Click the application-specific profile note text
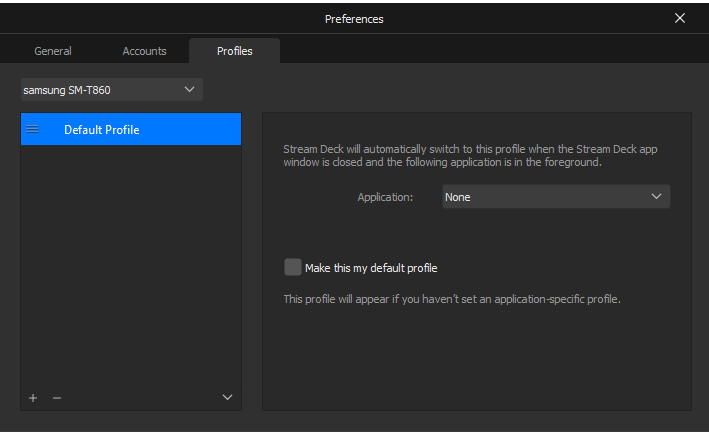709x437 pixels. tap(452, 299)
